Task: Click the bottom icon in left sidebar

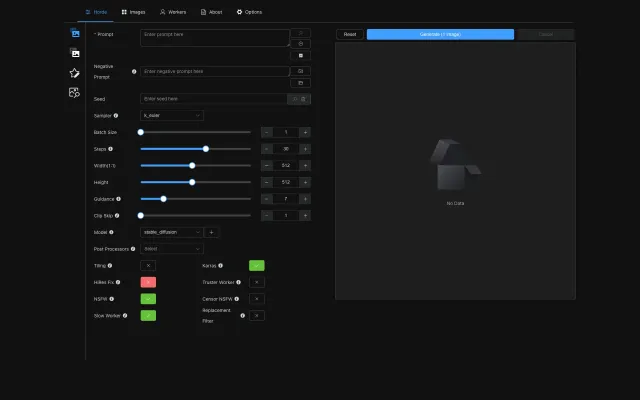Action: pos(74,92)
